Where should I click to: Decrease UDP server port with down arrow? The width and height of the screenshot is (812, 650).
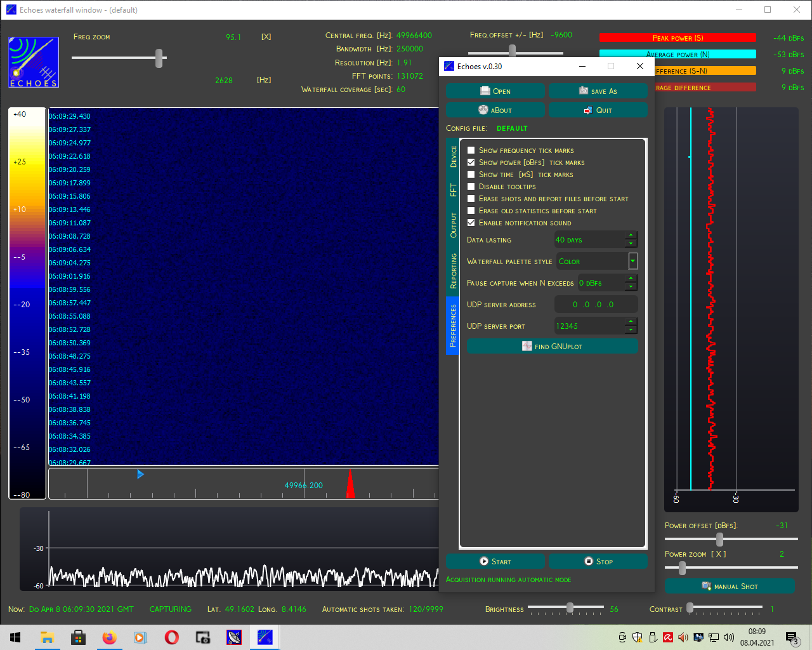pyautogui.click(x=631, y=330)
